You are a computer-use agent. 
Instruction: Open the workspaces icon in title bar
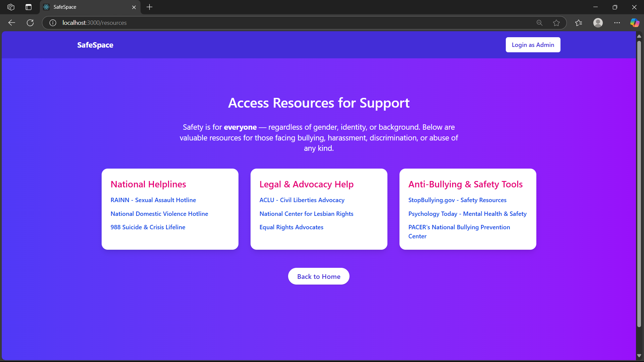click(x=11, y=7)
